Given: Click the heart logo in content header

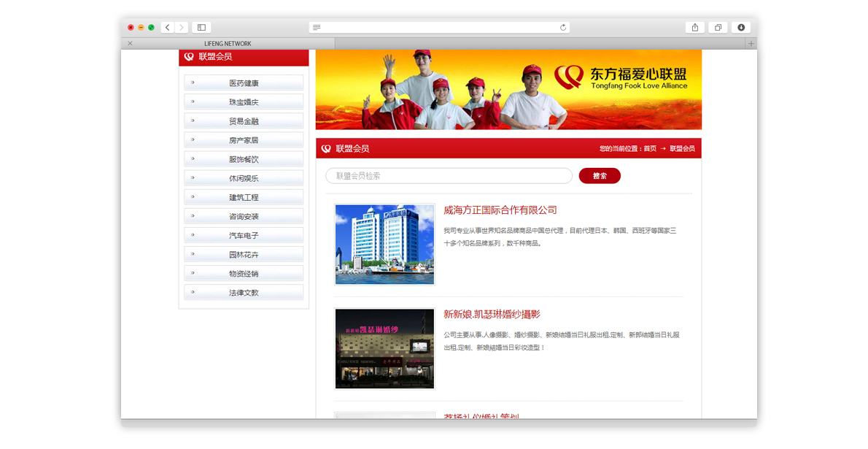Looking at the screenshot, I should pyautogui.click(x=326, y=148).
